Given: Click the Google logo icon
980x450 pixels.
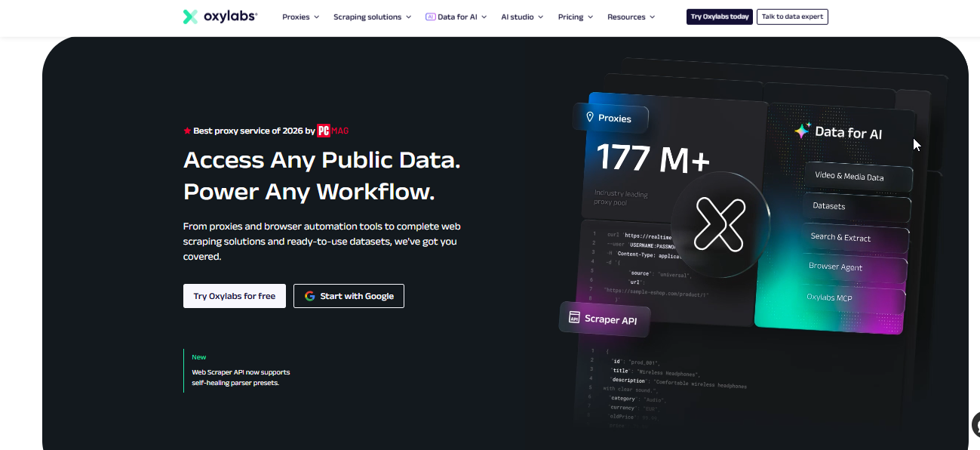Looking at the screenshot, I should (309, 296).
